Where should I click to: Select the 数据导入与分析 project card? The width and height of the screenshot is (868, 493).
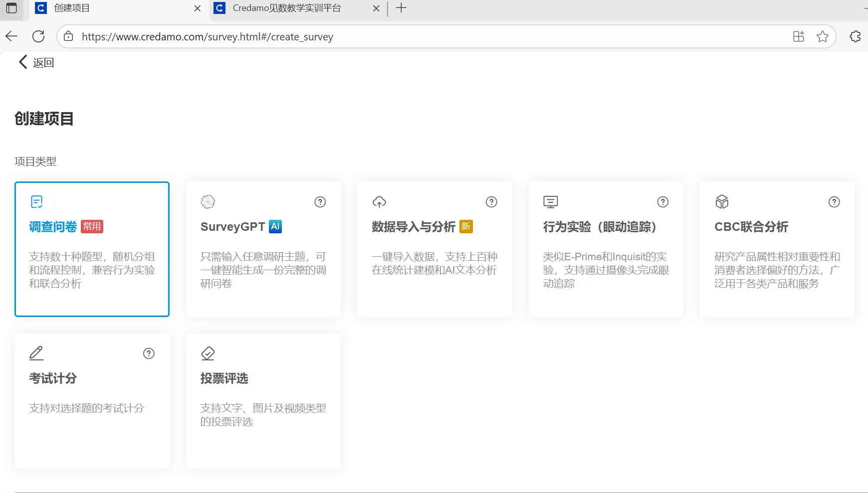click(x=434, y=249)
